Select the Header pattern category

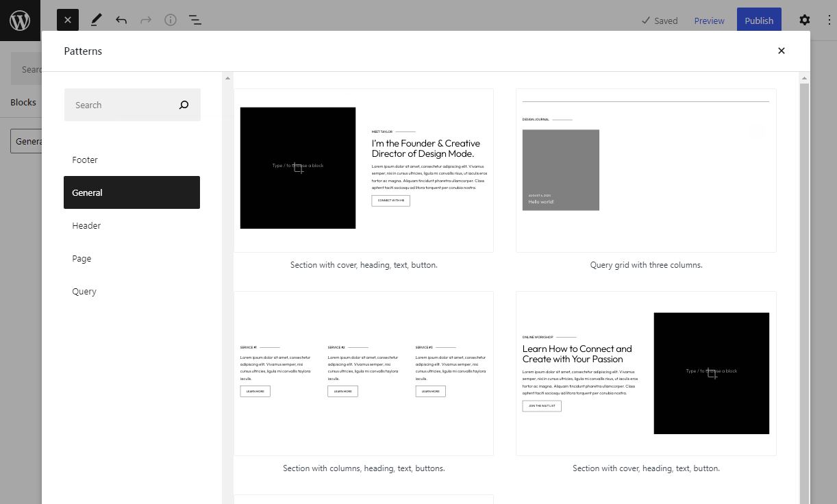86,225
